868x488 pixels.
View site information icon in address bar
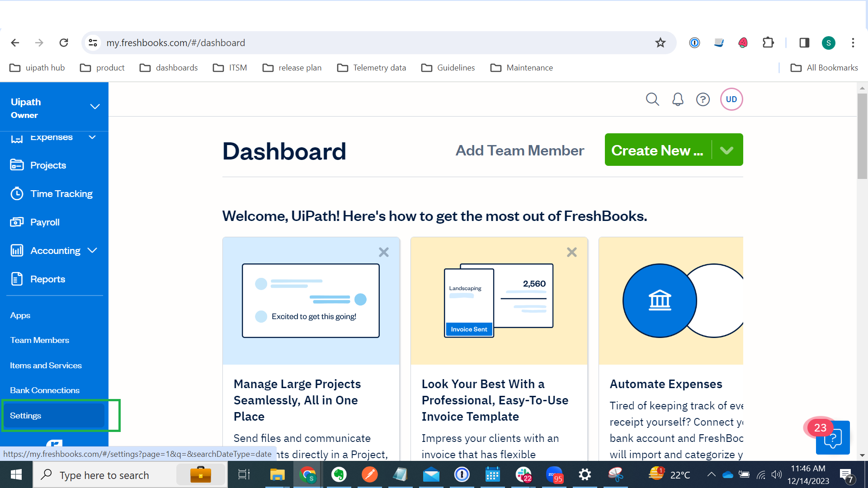tap(93, 43)
